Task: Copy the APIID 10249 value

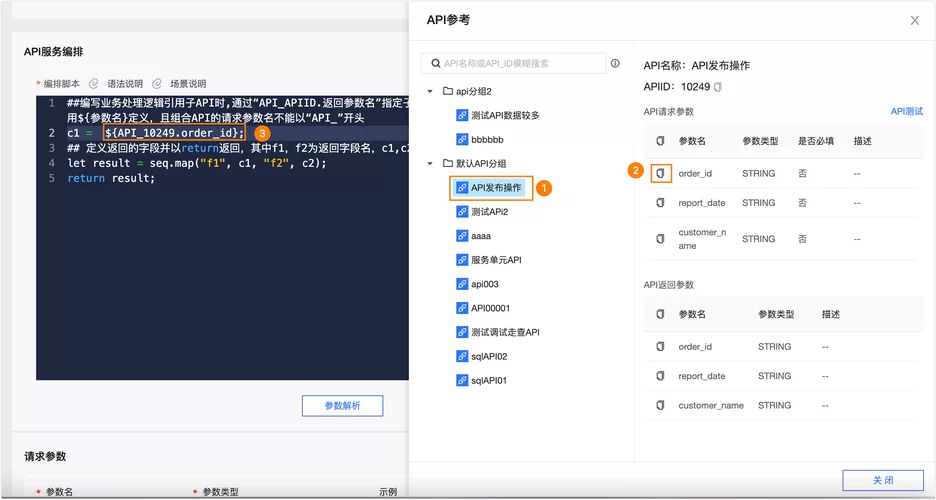Action: click(x=718, y=87)
